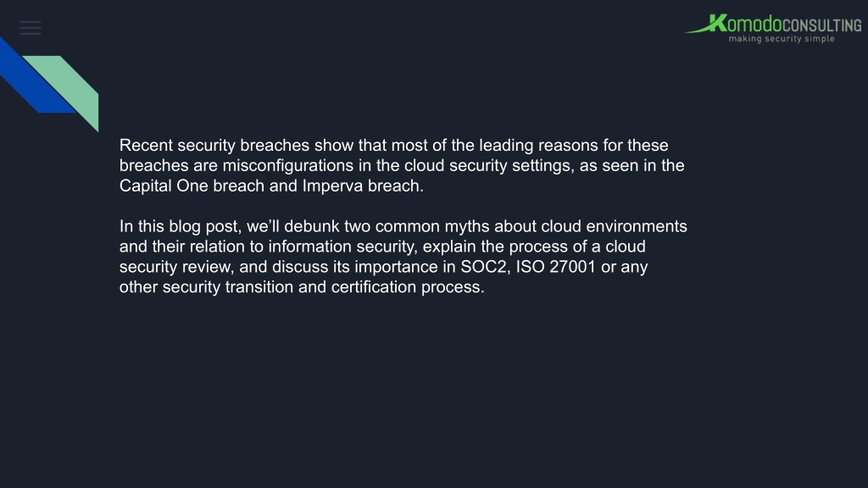Select the 'making security simple' tagline

tap(782, 39)
